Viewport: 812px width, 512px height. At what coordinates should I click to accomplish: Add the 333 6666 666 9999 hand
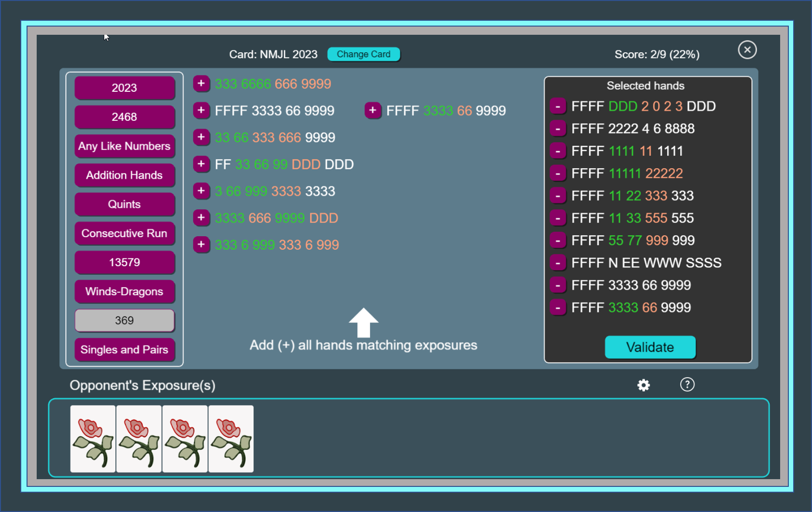pos(201,84)
